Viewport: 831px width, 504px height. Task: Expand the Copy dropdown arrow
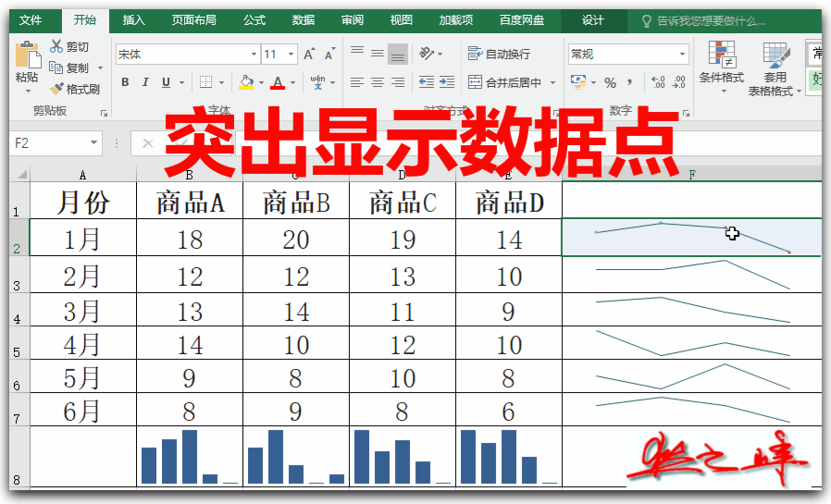pyautogui.click(x=100, y=68)
